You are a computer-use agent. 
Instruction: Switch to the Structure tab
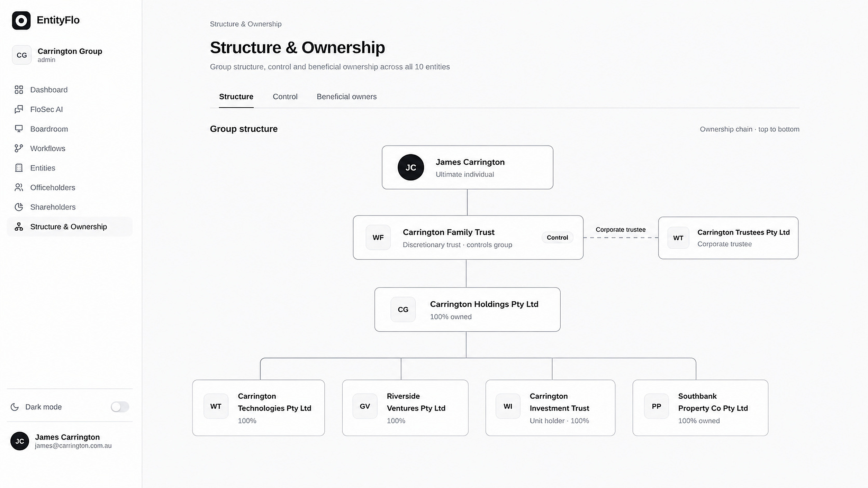point(236,97)
